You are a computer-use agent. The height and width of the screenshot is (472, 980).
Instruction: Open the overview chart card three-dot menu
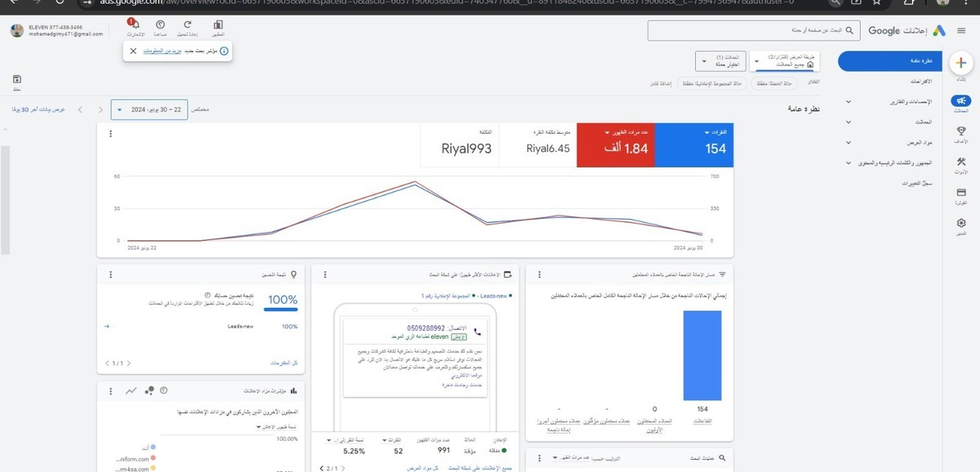click(x=109, y=133)
